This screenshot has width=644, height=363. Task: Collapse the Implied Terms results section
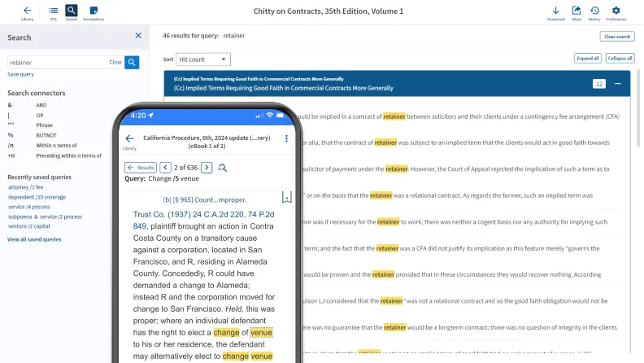[620, 83]
